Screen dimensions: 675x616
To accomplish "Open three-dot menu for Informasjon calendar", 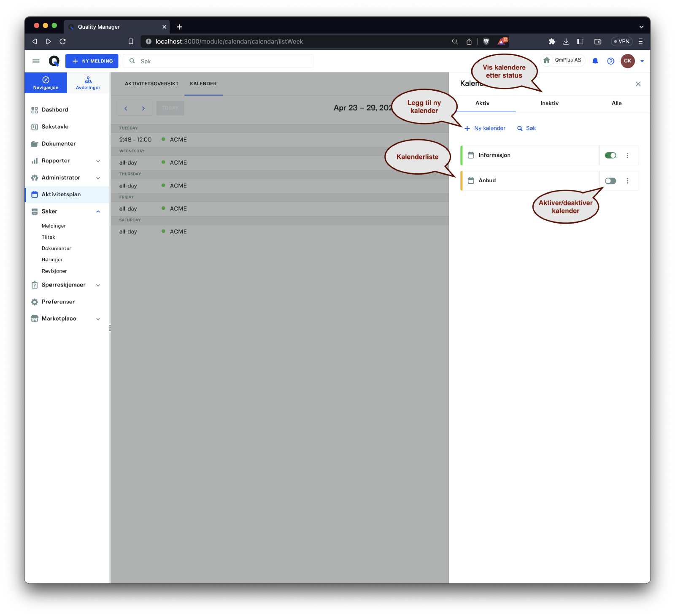I will coord(627,155).
